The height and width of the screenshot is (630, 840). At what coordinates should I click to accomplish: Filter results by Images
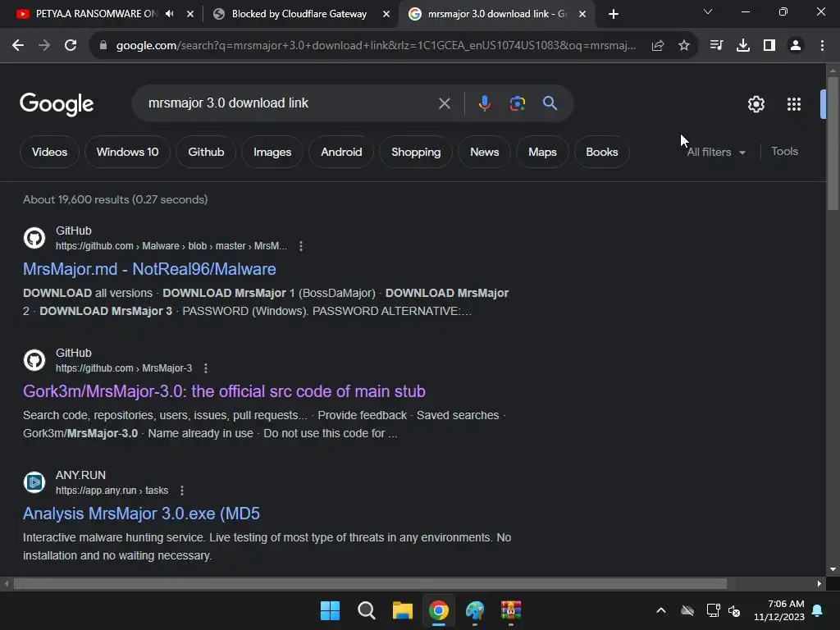pyautogui.click(x=272, y=152)
